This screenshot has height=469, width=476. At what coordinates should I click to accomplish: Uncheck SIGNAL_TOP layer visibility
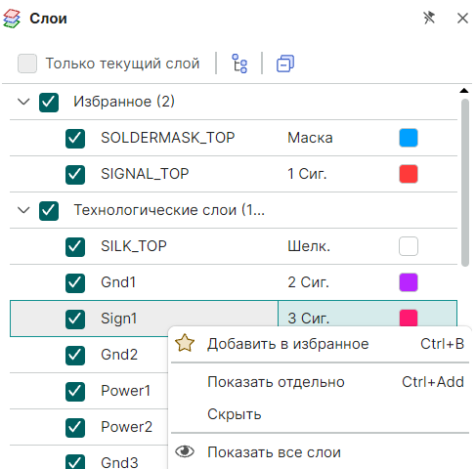click(x=75, y=175)
